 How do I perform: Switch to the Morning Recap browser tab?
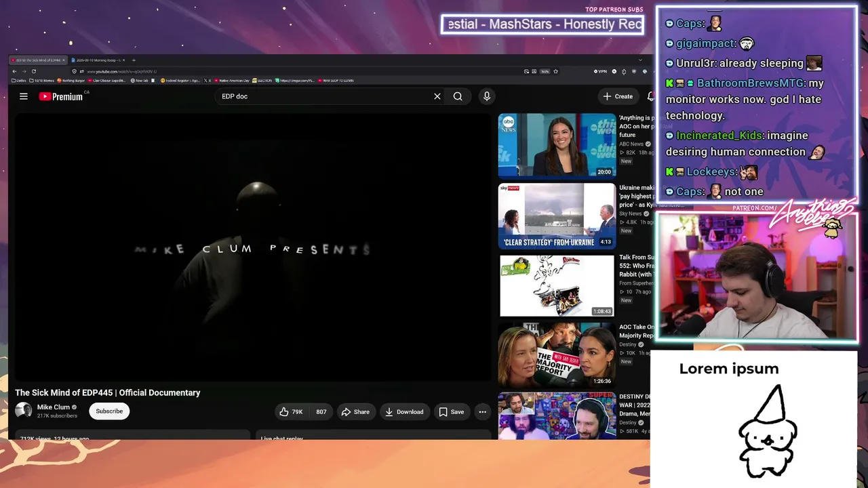(x=98, y=60)
